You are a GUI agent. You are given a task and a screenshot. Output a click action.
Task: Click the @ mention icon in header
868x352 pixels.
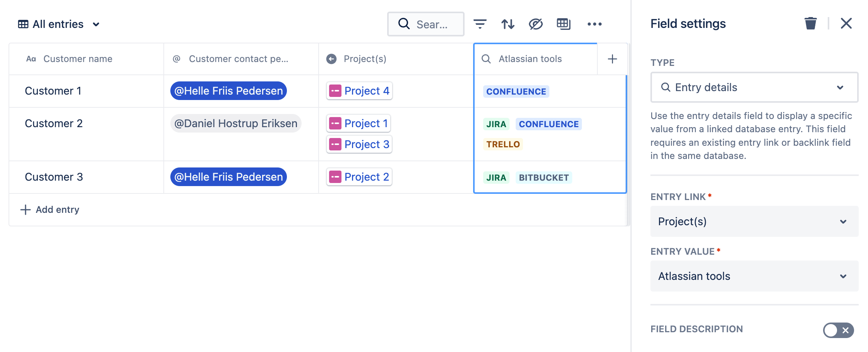click(177, 59)
